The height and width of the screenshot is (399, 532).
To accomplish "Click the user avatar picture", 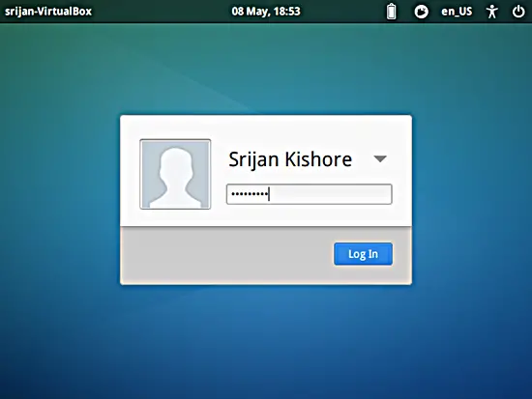I will coord(175,174).
